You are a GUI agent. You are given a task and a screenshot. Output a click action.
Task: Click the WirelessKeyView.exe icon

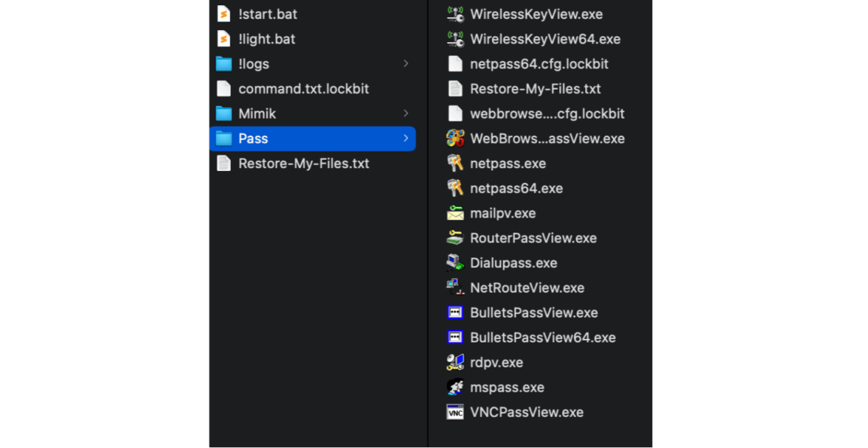455,14
